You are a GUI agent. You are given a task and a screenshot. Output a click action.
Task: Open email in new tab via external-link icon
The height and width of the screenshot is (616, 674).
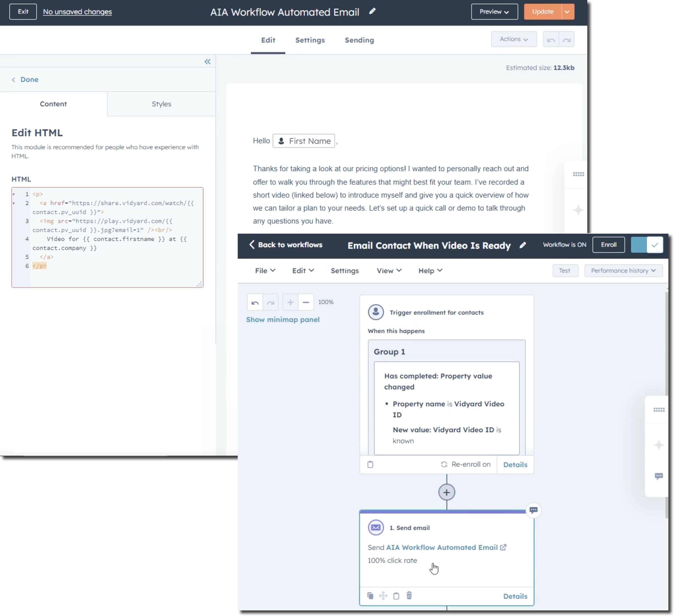(503, 547)
